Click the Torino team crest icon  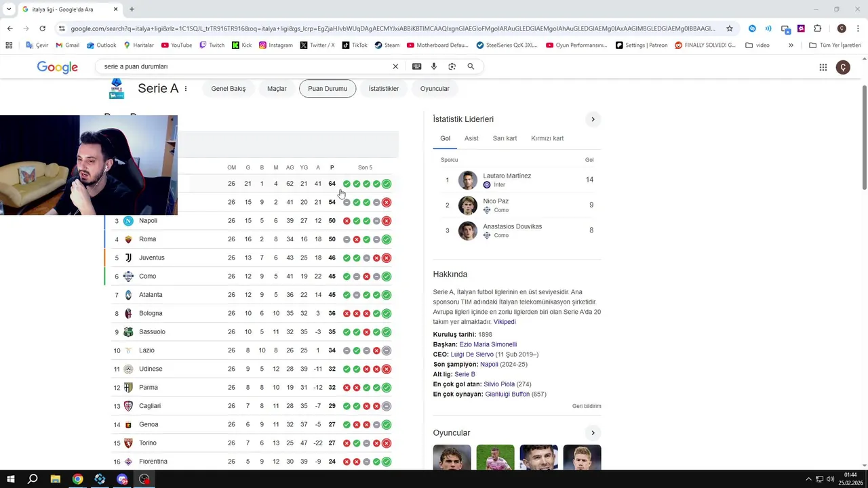tap(128, 443)
